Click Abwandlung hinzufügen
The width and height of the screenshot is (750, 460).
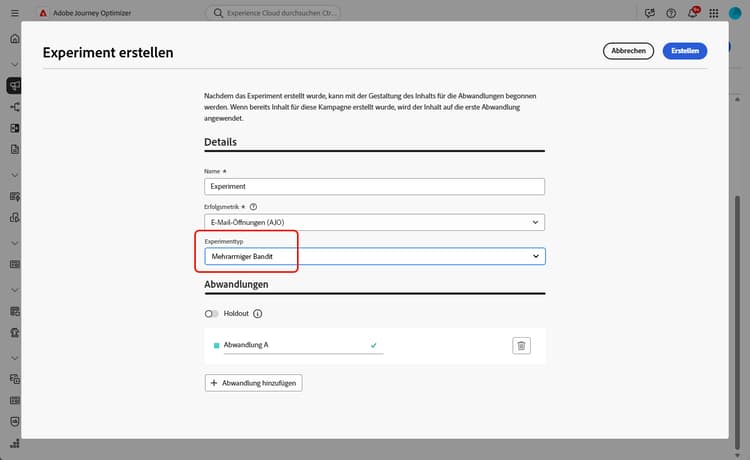253,383
